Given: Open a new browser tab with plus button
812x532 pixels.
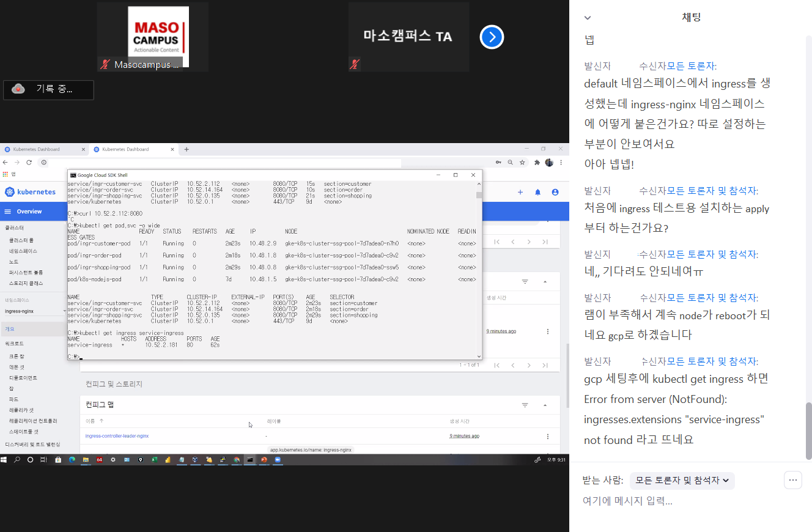Looking at the screenshot, I should tap(186, 149).
